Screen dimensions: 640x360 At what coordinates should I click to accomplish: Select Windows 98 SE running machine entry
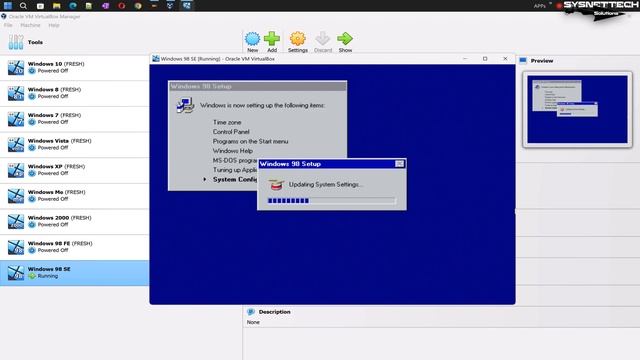point(74,273)
